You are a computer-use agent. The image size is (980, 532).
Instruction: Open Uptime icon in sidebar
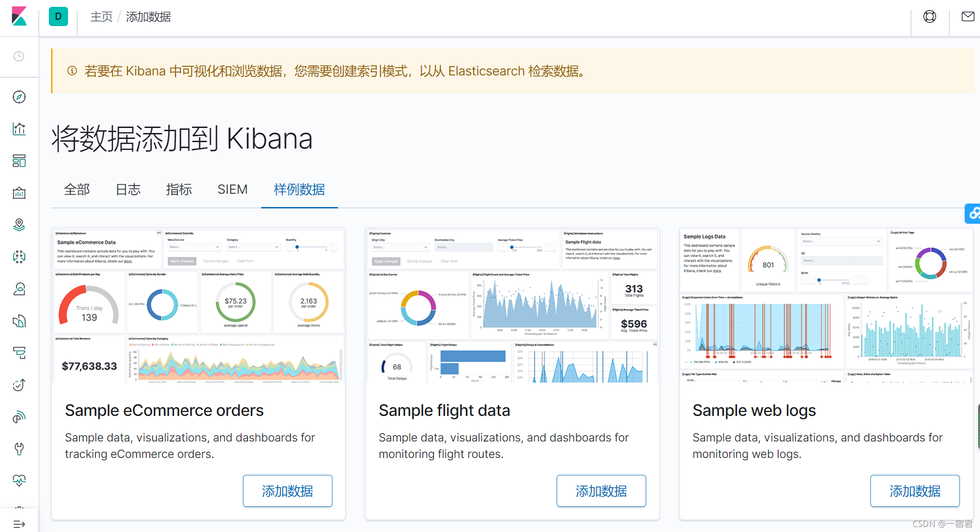(19, 385)
